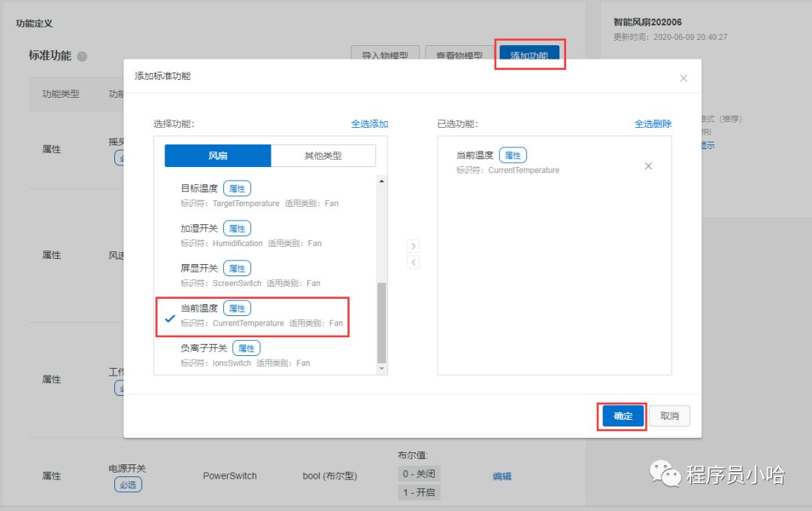Select the 加湿开关 function item
Screen dimensions: 812x511
252,236
